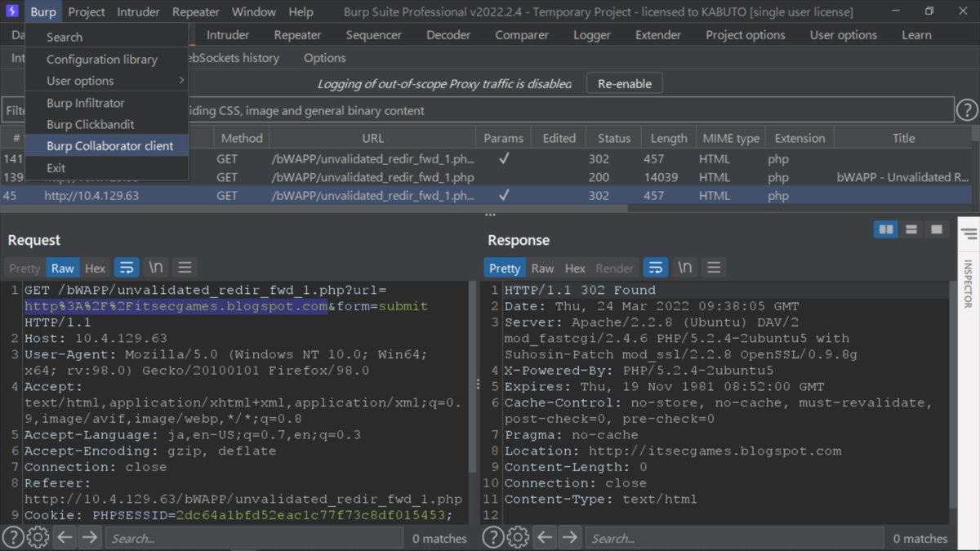This screenshot has width=980, height=551.
Task: Go to next match in Response search
Action: coord(570,537)
